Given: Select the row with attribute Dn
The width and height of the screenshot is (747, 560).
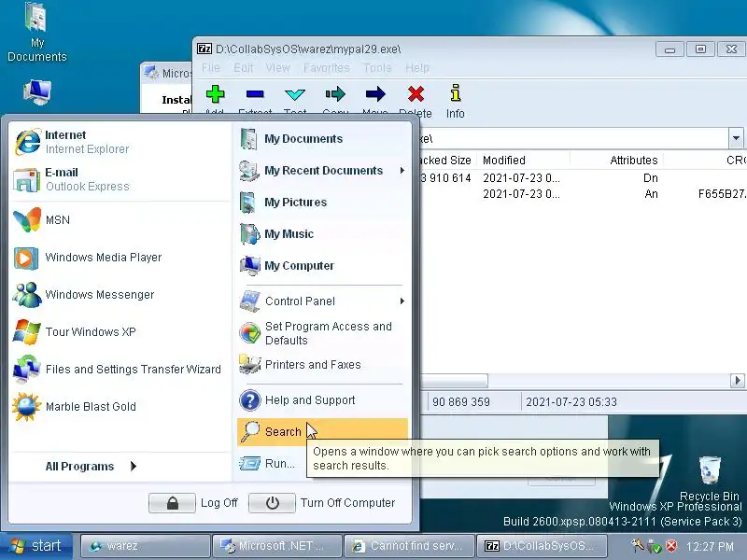Looking at the screenshot, I should click(583, 178).
